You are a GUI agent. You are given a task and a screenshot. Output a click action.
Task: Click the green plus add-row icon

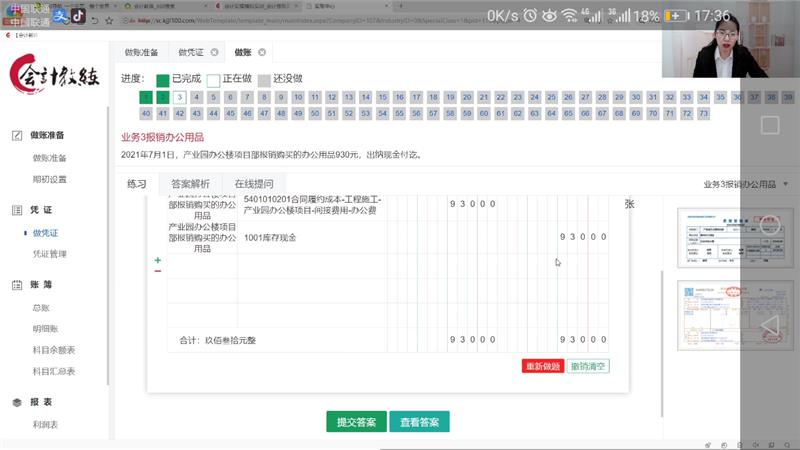157,260
